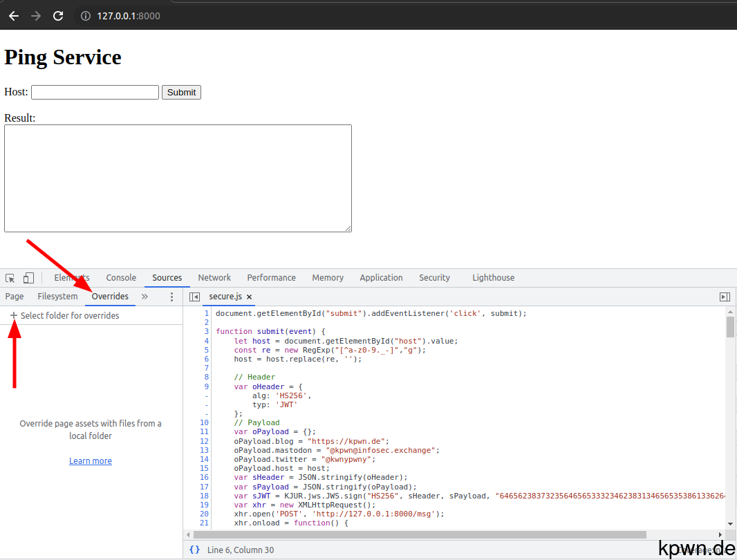Reload the page with the refresh icon
This screenshot has height=560, width=737.
tap(59, 15)
